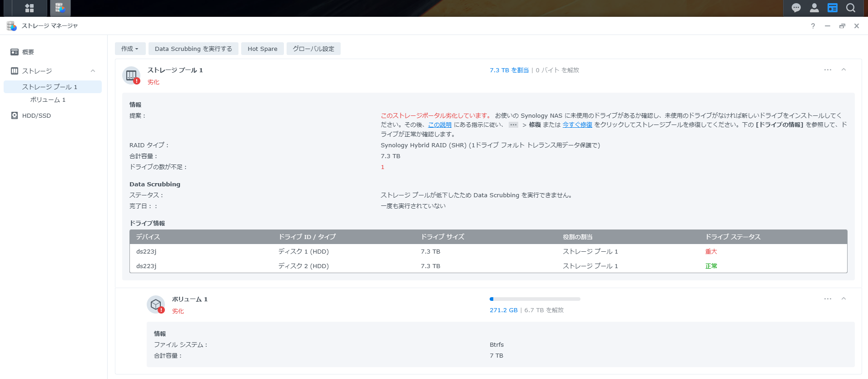Image resolution: width=868 pixels, height=379 pixels.
Task: Click the 6.7 TB を解放 text
Action: [x=544, y=310]
